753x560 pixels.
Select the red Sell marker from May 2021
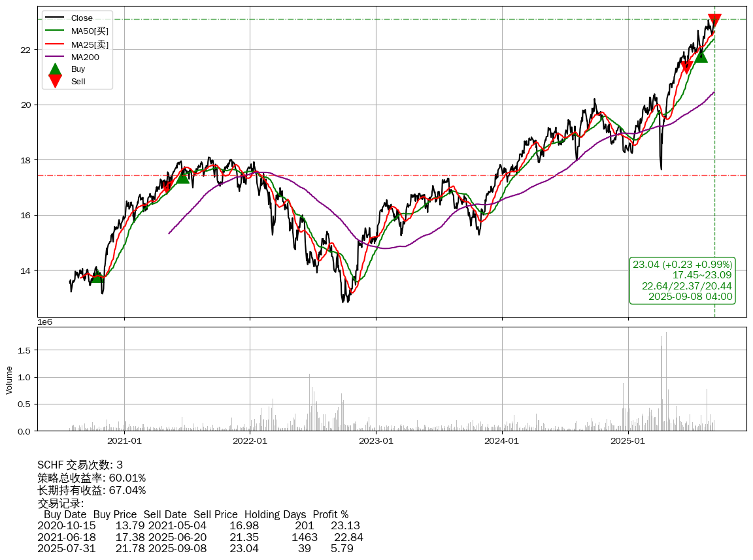[x=167, y=188]
